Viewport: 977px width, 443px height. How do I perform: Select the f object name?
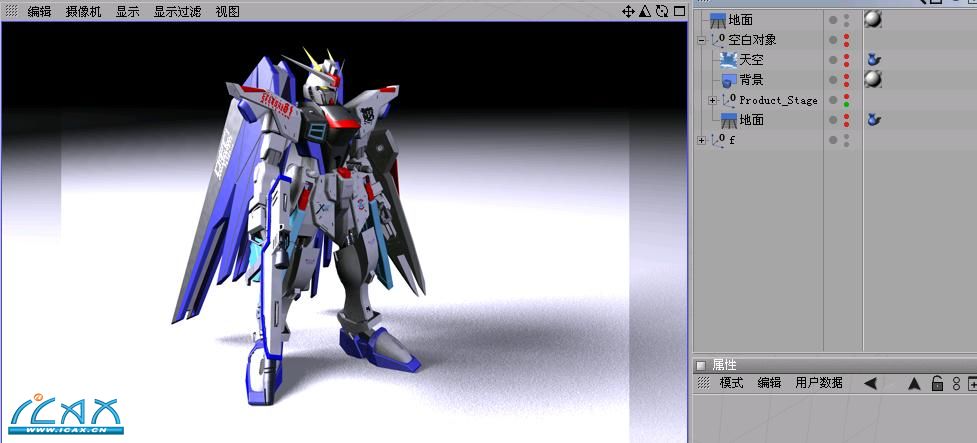(732, 140)
